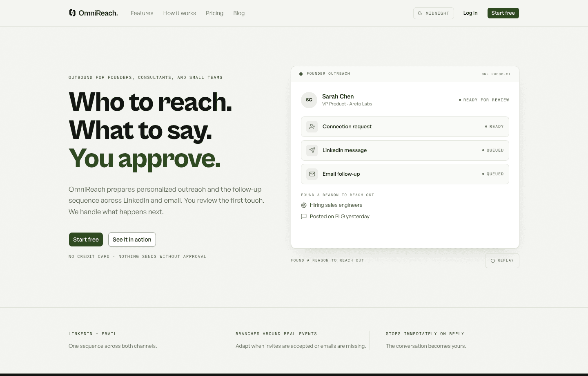The image size is (588, 376).
Task: Click Start free in the header
Action: pyautogui.click(x=503, y=13)
